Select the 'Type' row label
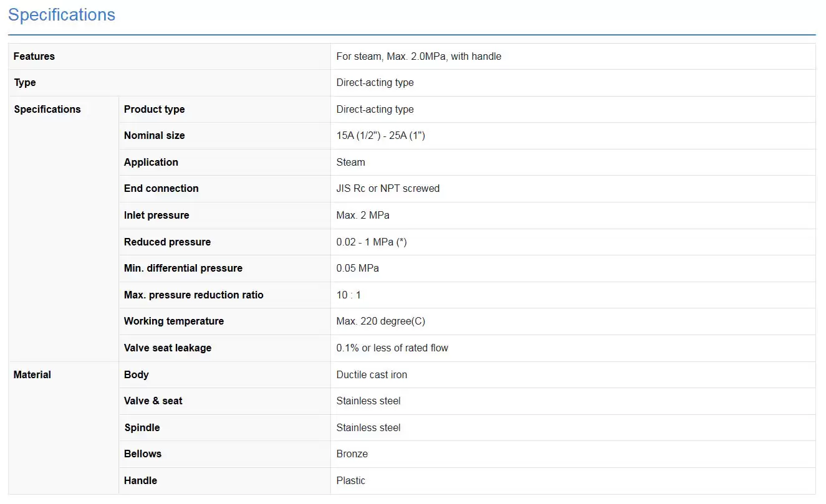The height and width of the screenshot is (504, 826). (x=25, y=83)
